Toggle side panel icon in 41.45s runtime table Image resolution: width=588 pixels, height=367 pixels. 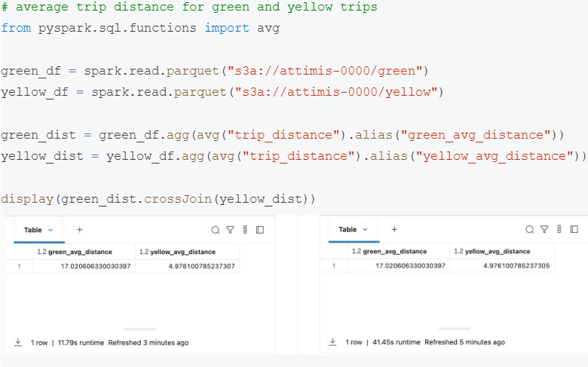(573, 230)
